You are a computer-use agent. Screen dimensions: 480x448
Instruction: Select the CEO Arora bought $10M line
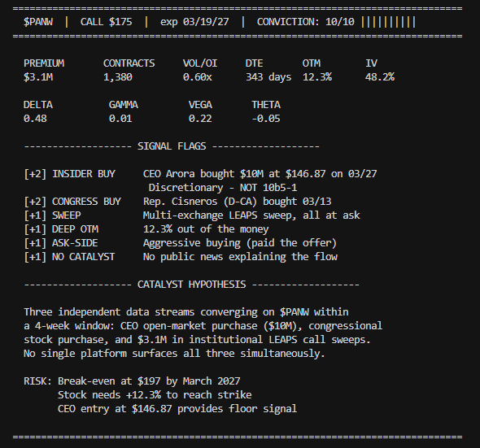[260, 174]
